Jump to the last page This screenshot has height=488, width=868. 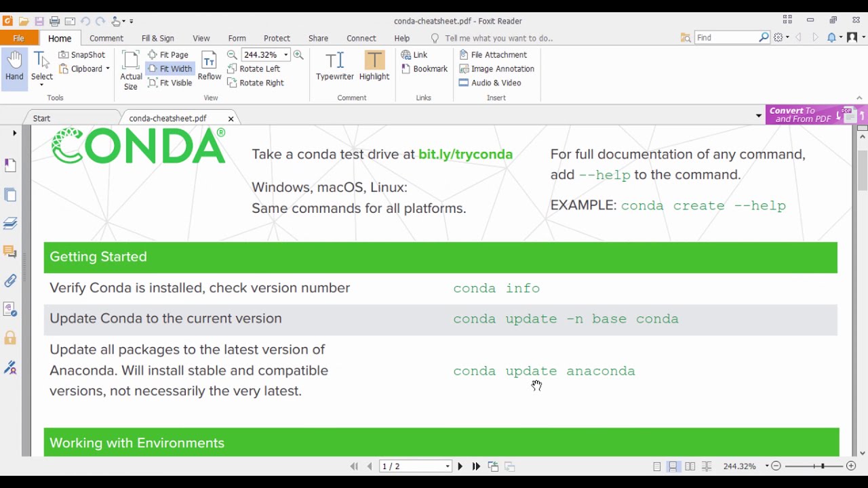pos(476,466)
